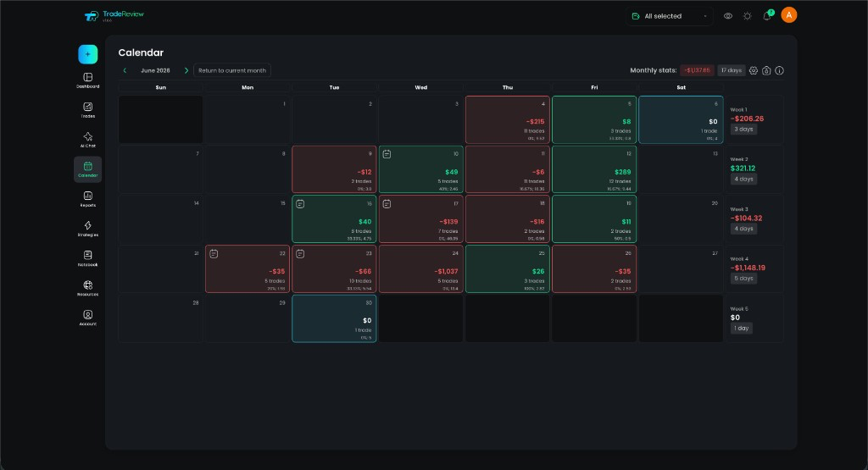Toggle the eye privacy visibility icon

(x=728, y=16)
